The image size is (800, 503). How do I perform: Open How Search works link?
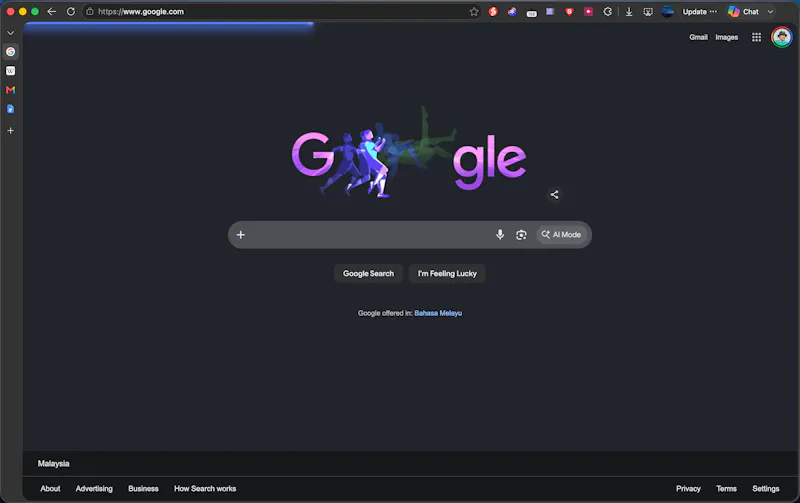[205, 489]
